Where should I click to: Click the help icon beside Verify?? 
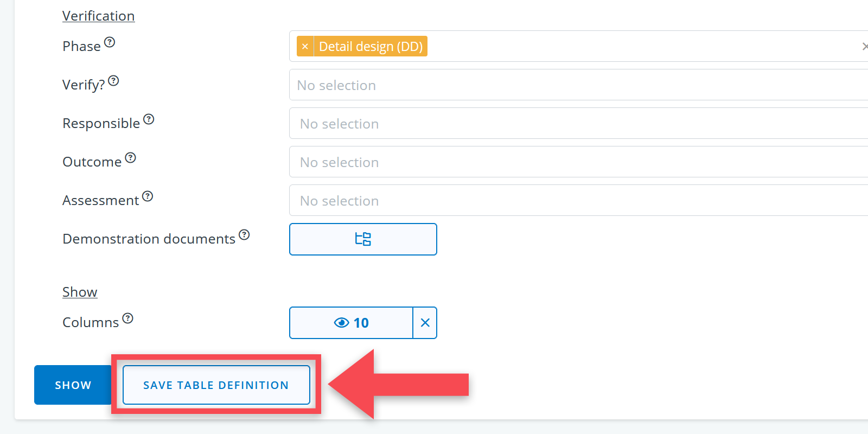click(113, 81)
